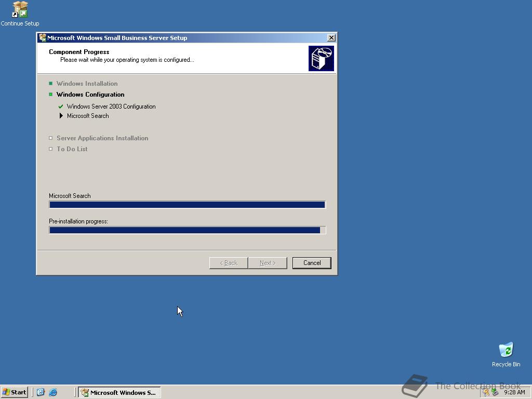Click the disabled Next button
The height and width of the screenshot is (399, 532).
268,263
